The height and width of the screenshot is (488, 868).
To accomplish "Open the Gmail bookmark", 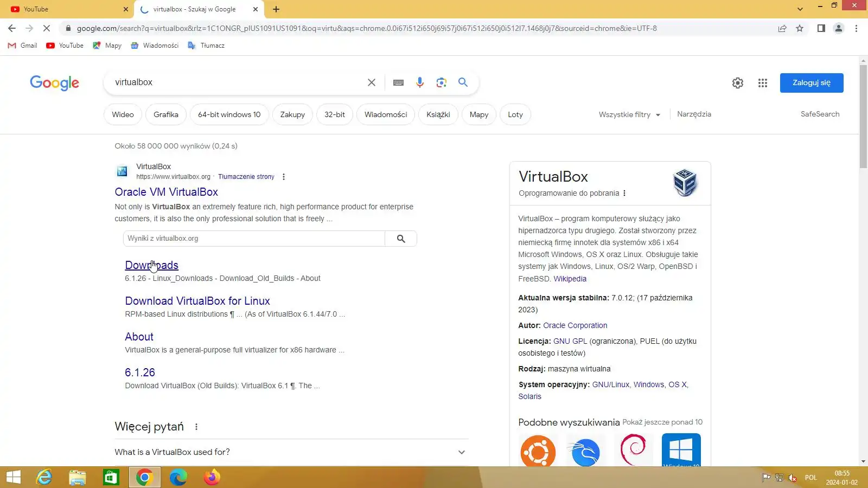I will (23, 46).
